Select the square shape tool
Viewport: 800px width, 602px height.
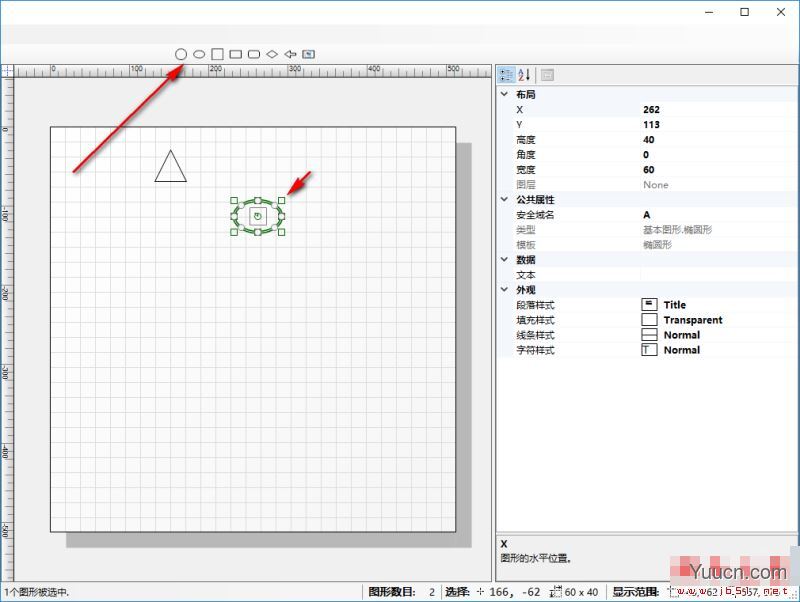pos(217,54)
